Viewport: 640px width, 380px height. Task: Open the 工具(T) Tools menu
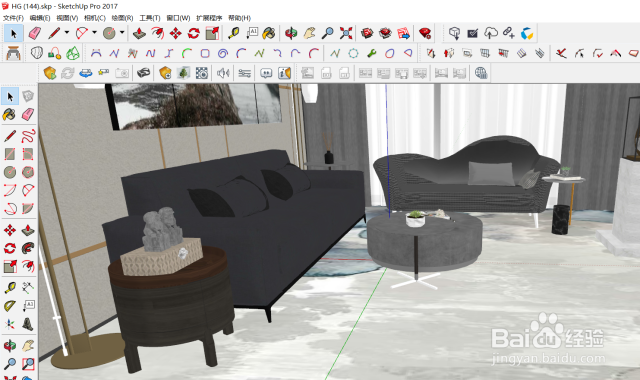[x=150, y=18]
